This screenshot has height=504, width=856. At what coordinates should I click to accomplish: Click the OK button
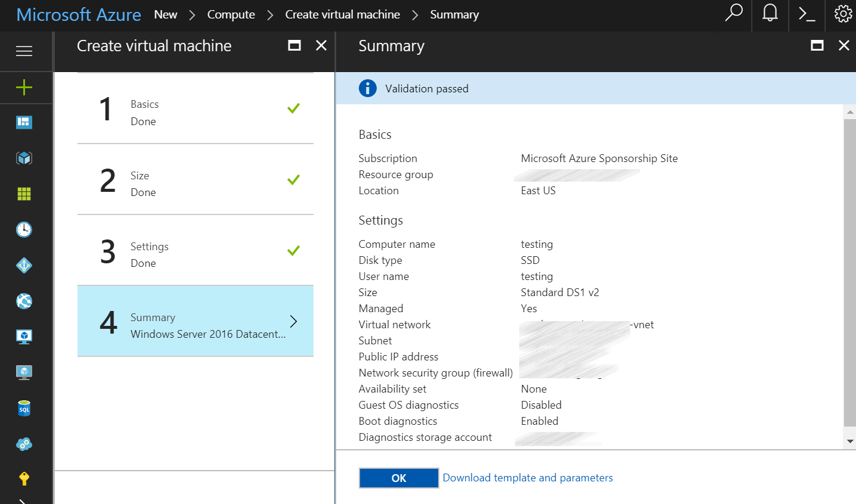[x=399, y=478]
